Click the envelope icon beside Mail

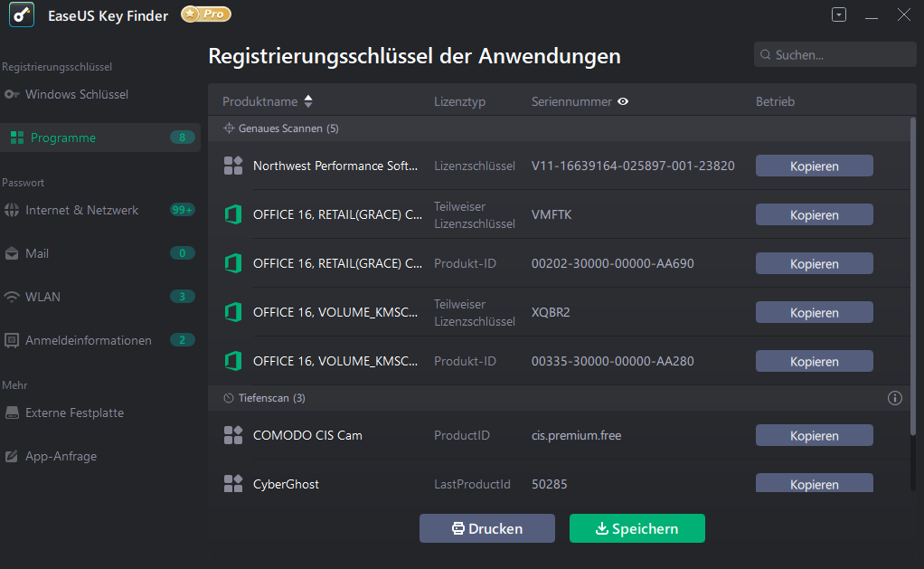pos(12,253)
